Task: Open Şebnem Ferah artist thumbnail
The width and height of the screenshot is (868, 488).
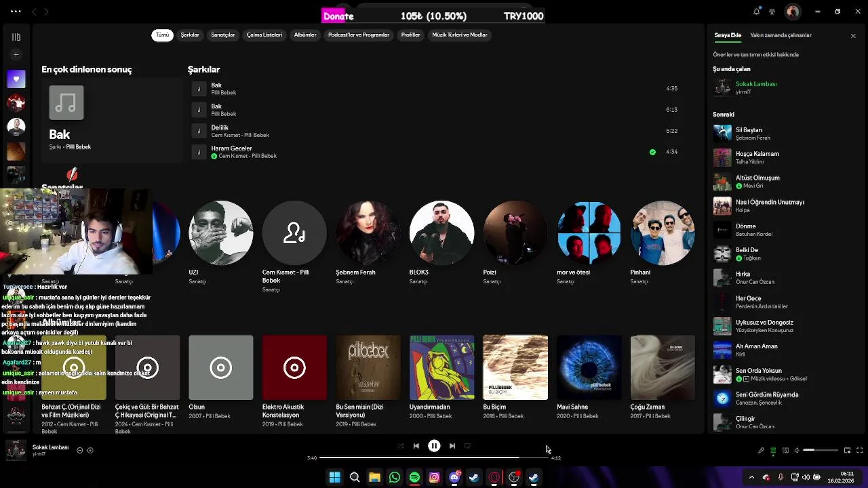Action: 368,233
